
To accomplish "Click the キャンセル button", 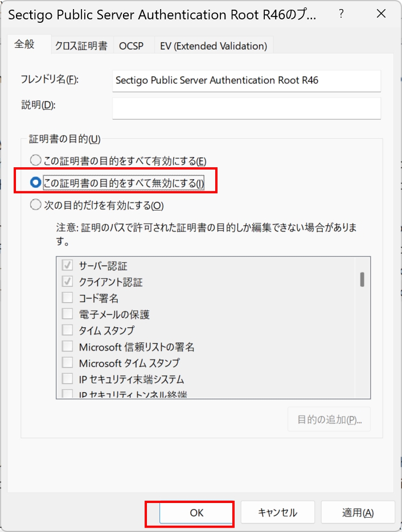I will point(278,513).
